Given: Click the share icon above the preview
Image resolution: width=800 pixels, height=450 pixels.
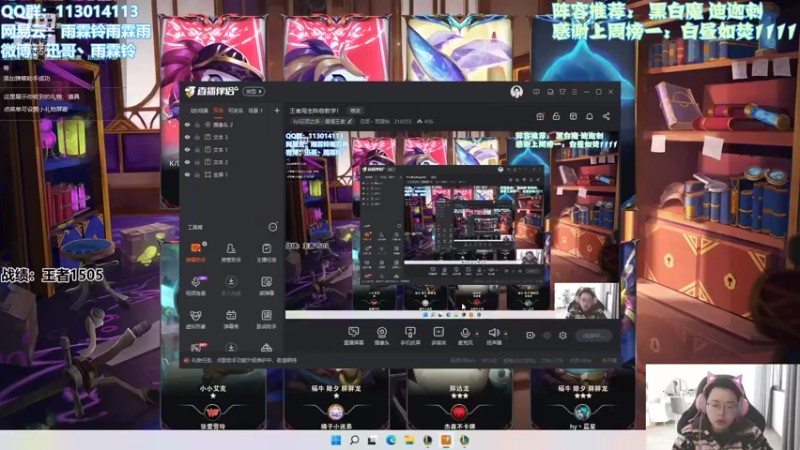Looking at the screenshot, I should pos(606,116).
